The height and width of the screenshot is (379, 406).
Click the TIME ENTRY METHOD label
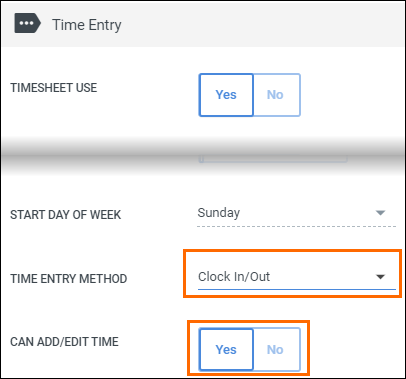pyautogui.click(x=69, y=279)
